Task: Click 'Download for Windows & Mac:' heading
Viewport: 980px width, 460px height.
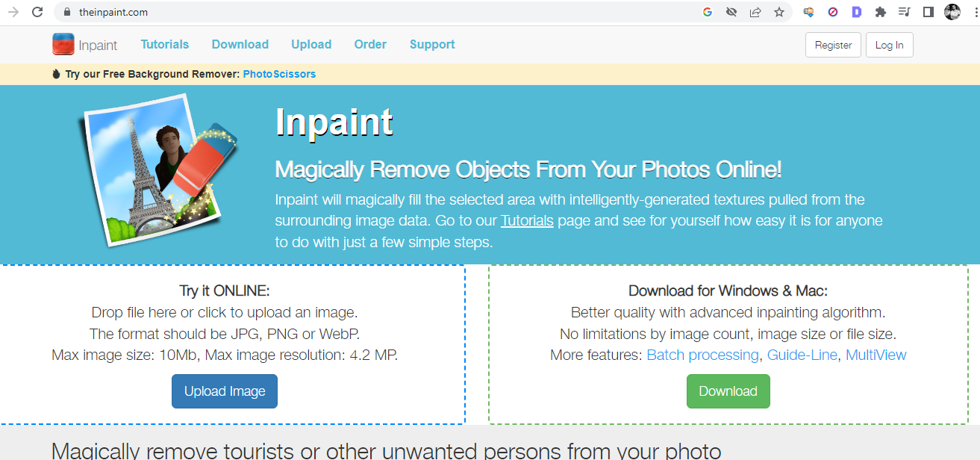Action: point(728,290)
